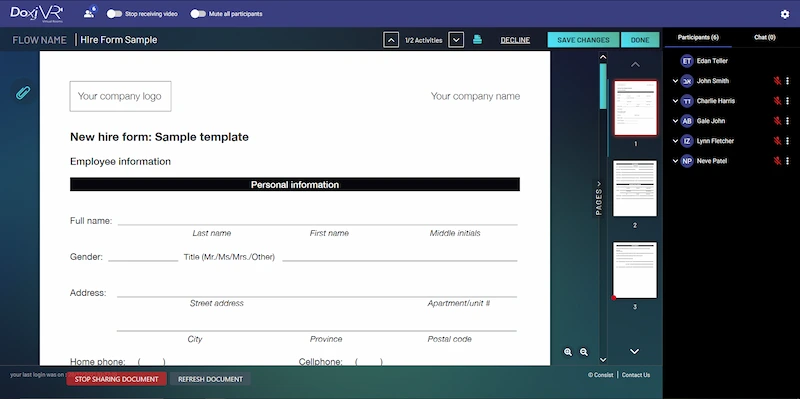Image resolution: width=800 pixels, height=399 pixels.
Task: Go to next activity arrow
Action: point(456,40)
